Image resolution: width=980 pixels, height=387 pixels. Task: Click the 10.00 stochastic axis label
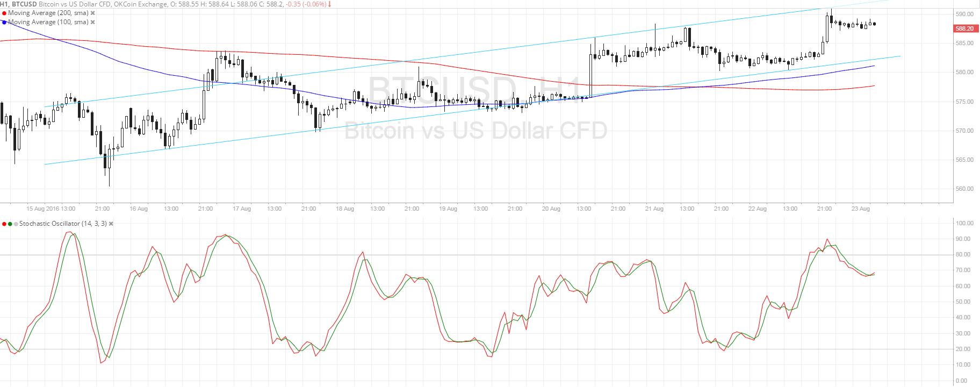tap(963, 364)
